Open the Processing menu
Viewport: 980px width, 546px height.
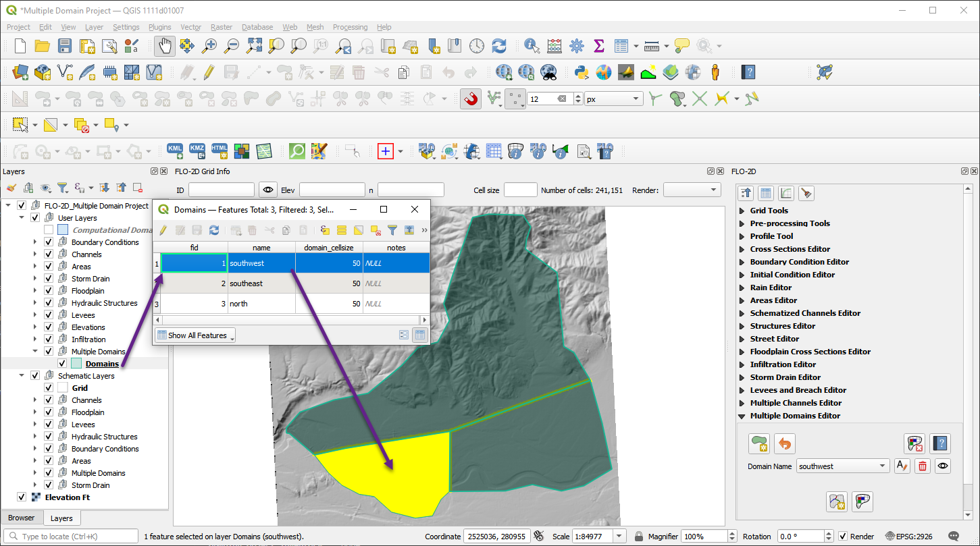click(350, 27)
